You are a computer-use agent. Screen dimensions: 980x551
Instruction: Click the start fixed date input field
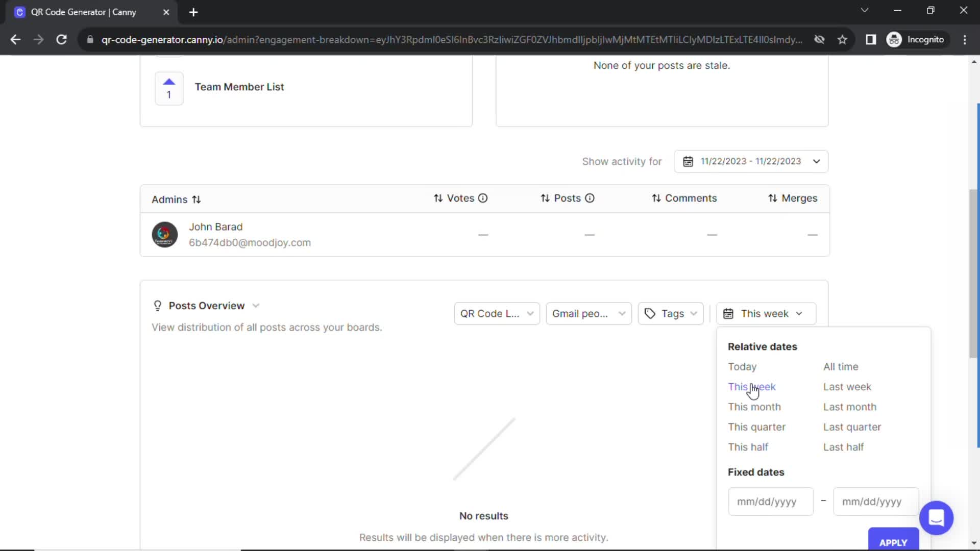770,501
